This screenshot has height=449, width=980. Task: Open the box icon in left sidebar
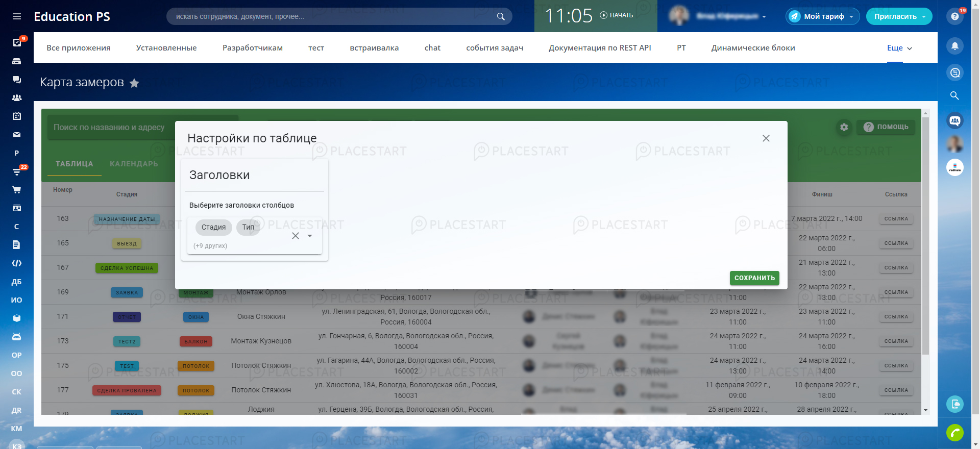pos(17,318)
